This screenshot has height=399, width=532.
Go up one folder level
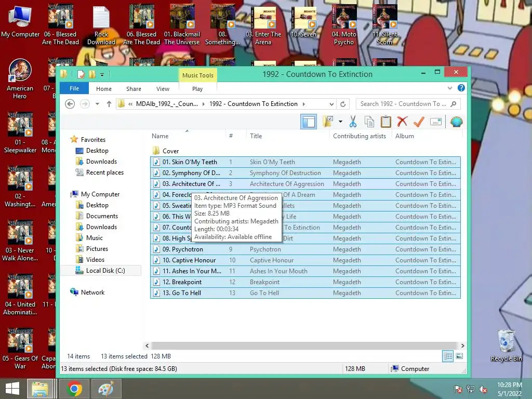pos(109,104)
